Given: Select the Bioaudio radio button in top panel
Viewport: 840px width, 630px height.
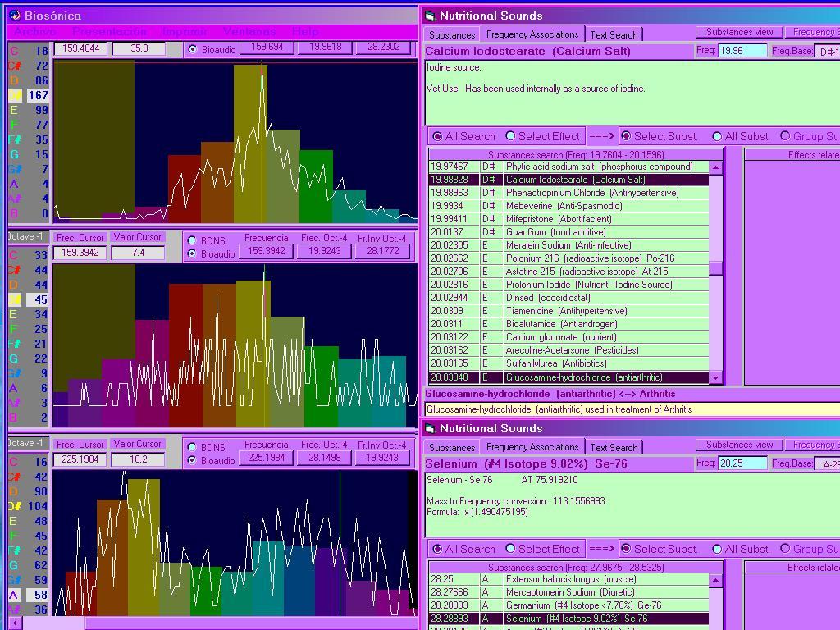Looking at the screenshot, I should (193, 49).
